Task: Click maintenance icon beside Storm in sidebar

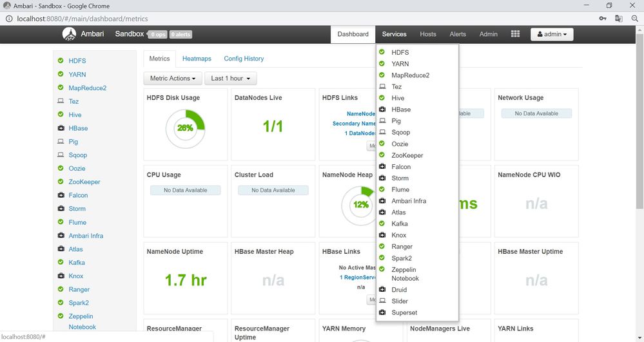Action: coord(61,209)
